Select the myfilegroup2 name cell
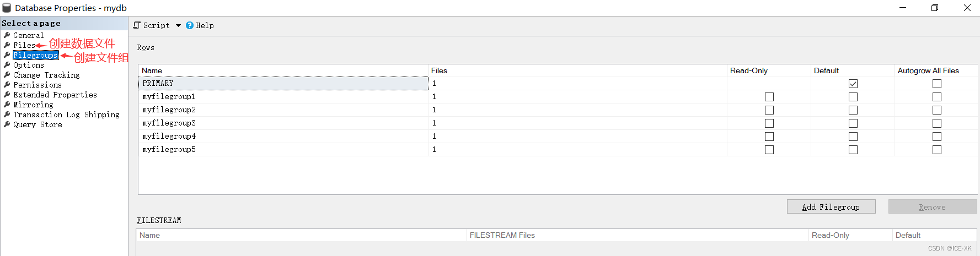The image size is (980, 256). click(169, 110)
